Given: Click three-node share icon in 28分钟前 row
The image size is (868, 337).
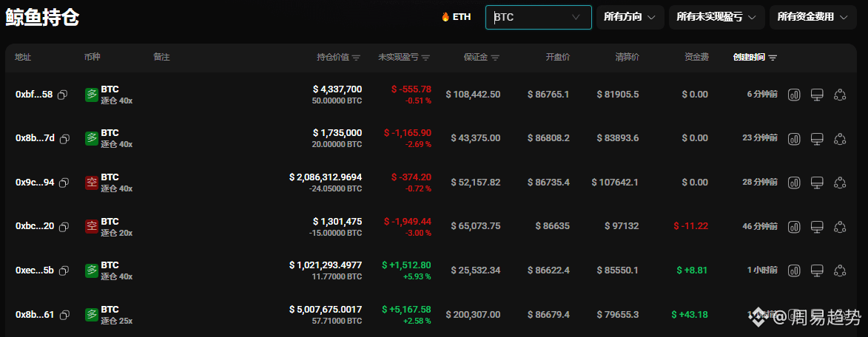Looking at the screenshot, I should [840, 183].
